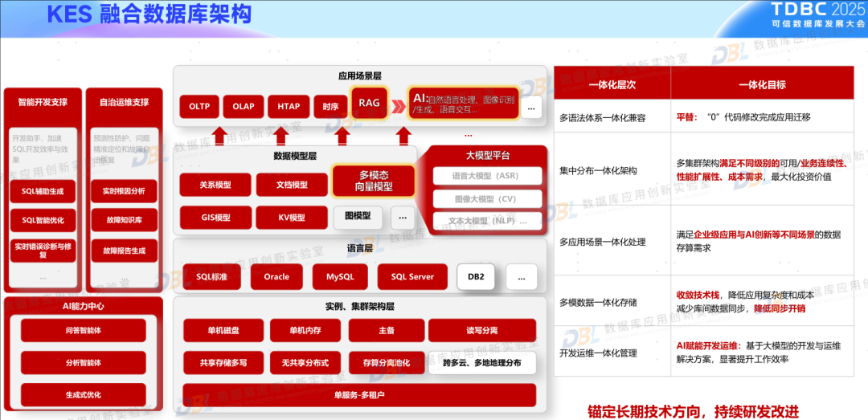Image resolution: width=868 pixels, height=420 pixels.
Task: Click the SQL辅助生成 button
Action: point(43,191)
